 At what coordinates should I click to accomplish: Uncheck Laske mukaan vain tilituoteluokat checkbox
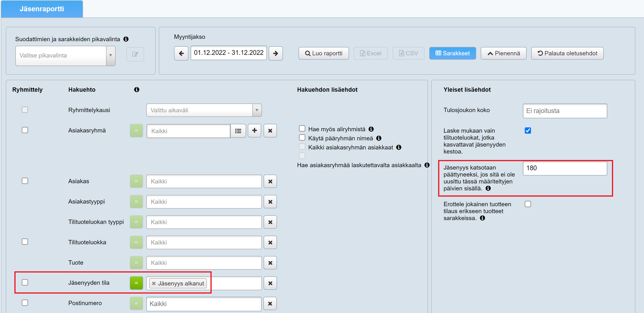527,131
